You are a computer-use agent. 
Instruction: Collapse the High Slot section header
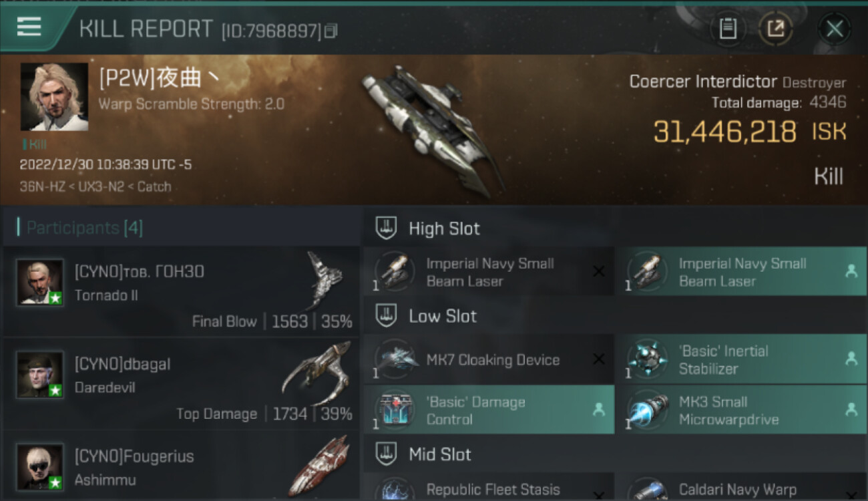[615, 228]
